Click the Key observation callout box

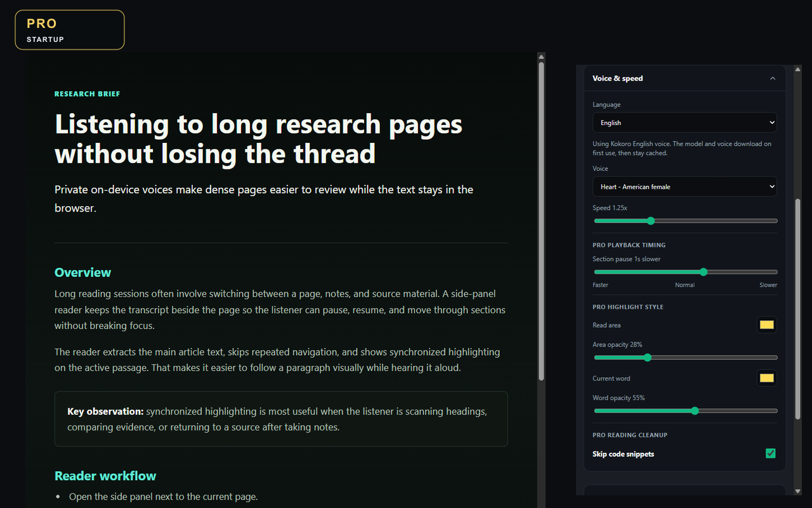[281, 419]
